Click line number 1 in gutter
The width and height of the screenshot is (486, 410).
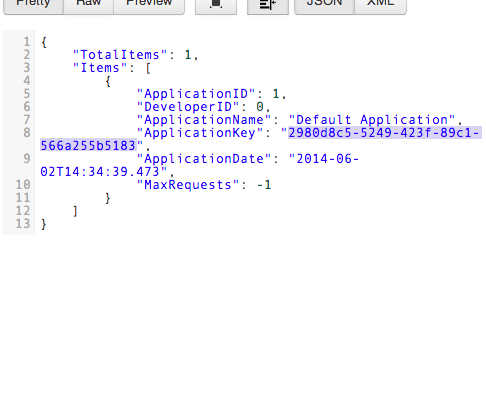[x=27, y=42]
